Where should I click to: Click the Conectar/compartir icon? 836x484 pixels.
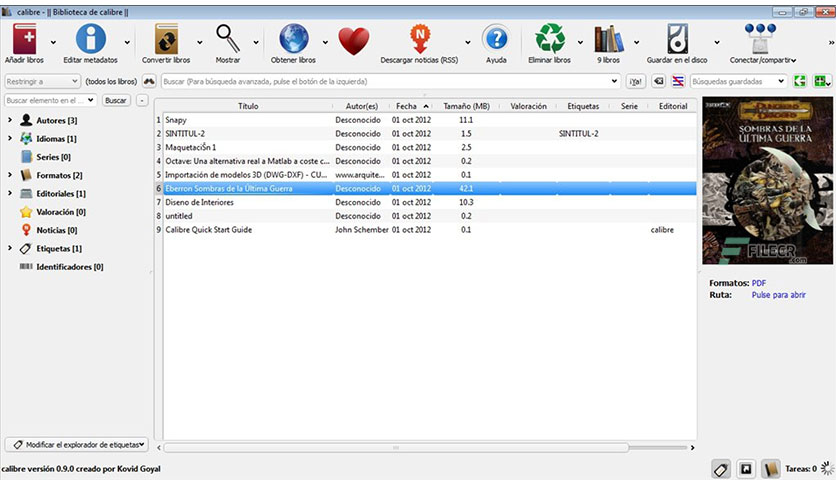[x=760, y=39]
